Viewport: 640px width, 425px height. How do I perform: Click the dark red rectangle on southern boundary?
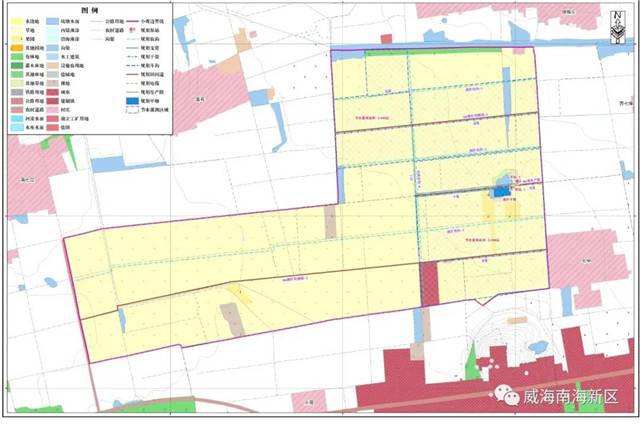coord(429,285)
